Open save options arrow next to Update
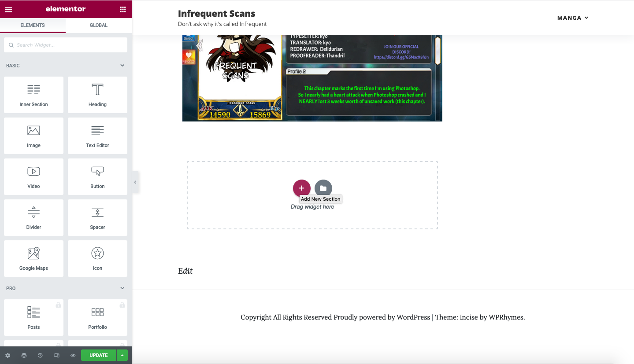This screenshot has width=634, height=364. tap(122, 355)
